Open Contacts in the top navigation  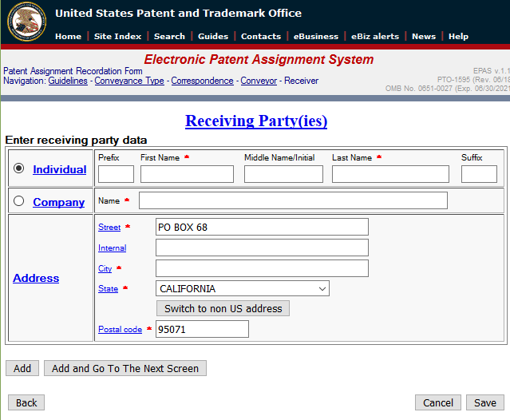tap(261, 37)
